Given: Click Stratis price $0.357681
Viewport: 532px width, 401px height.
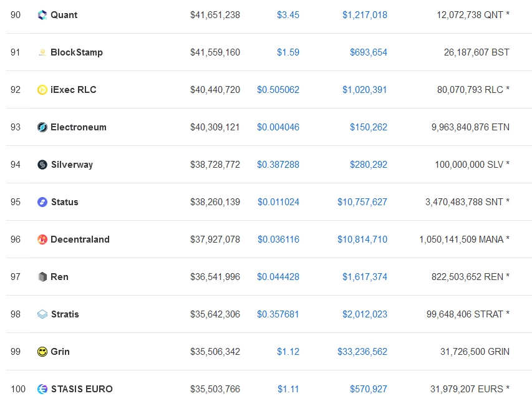Looking at the screenshot, I should tap(278, 314).
